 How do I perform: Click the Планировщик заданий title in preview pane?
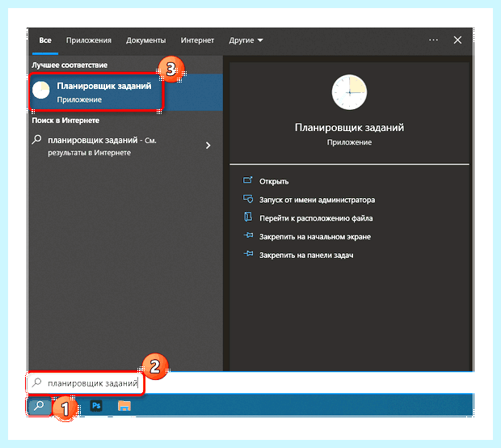pos(349,127)
